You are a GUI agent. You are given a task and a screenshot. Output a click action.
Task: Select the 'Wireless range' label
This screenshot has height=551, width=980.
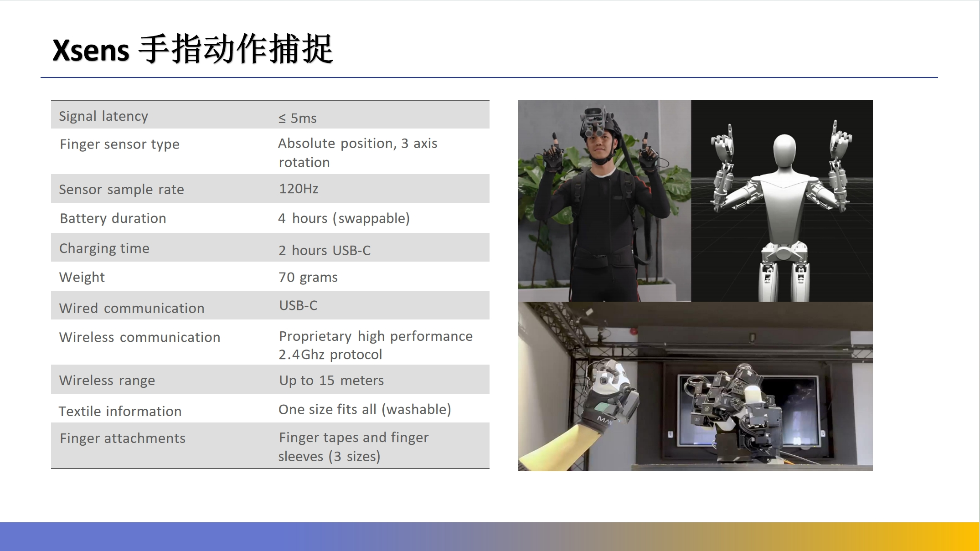107,380
